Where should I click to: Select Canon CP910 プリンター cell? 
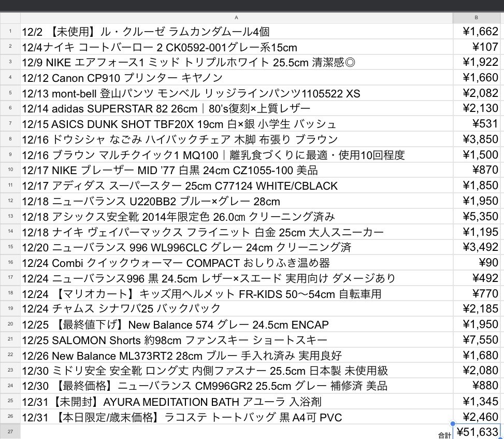pos(237,78)
